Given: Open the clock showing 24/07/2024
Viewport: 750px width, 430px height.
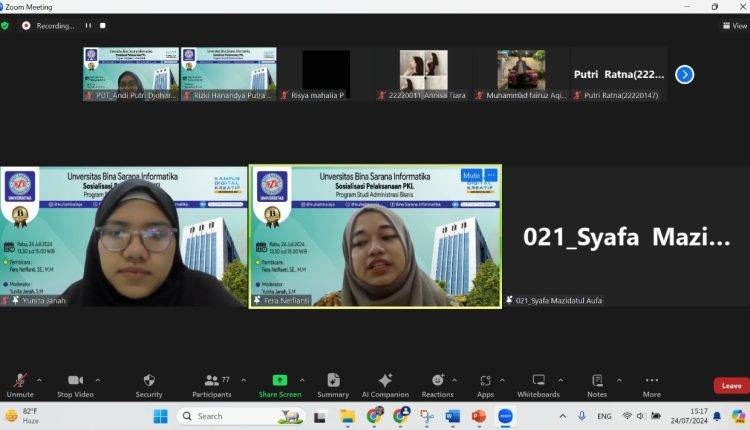Looking at the screenshot, I should tap(689, 416).
